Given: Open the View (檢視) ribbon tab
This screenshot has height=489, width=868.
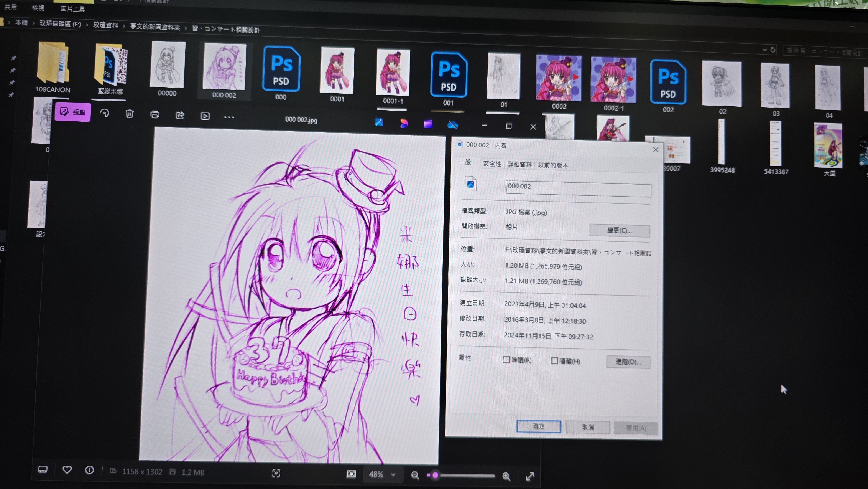Looking at the screenshot, I should 38,8.
